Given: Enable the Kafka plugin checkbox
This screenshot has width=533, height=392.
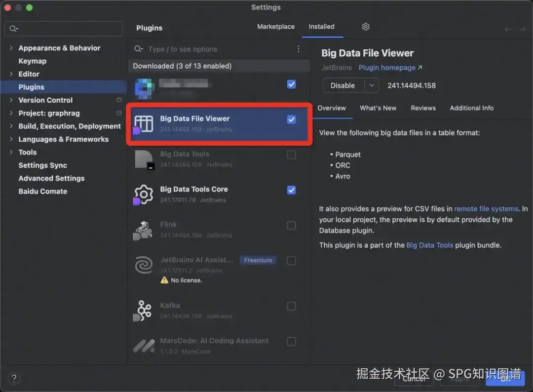Looking at the screenshot, I should pyautogui.click(x=291, y=306).
